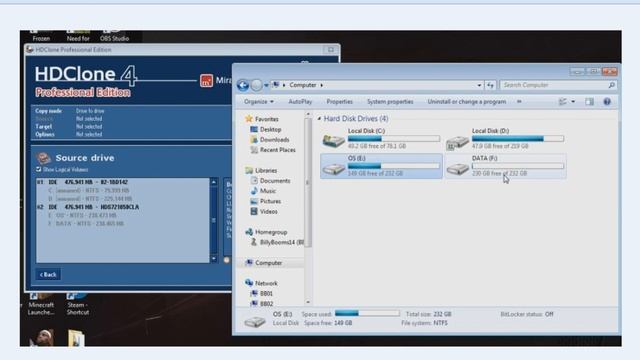Click the Homegroup icon in sidebar
This screenshot has width=640, height=360.
(249, 232)
